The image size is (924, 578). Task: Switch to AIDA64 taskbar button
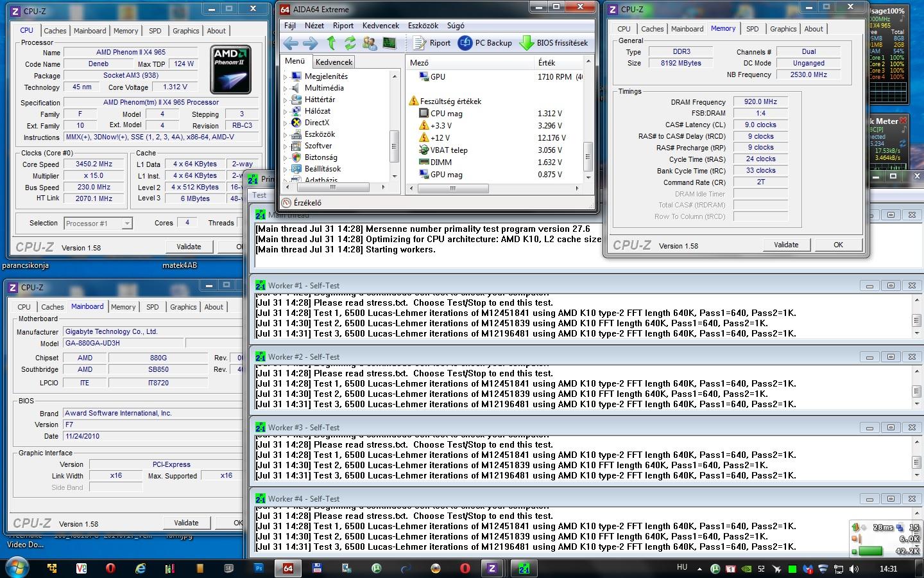[x=287, y=568]
